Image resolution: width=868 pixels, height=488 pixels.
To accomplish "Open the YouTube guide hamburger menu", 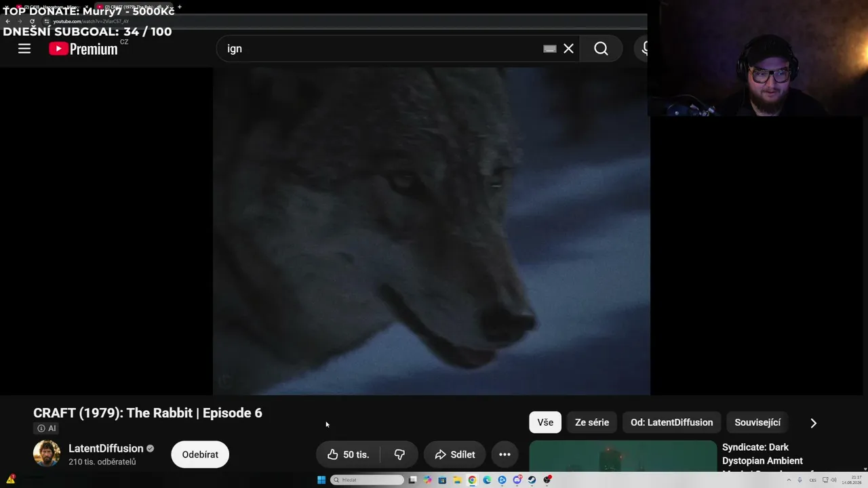I will [x=24, y=48].
